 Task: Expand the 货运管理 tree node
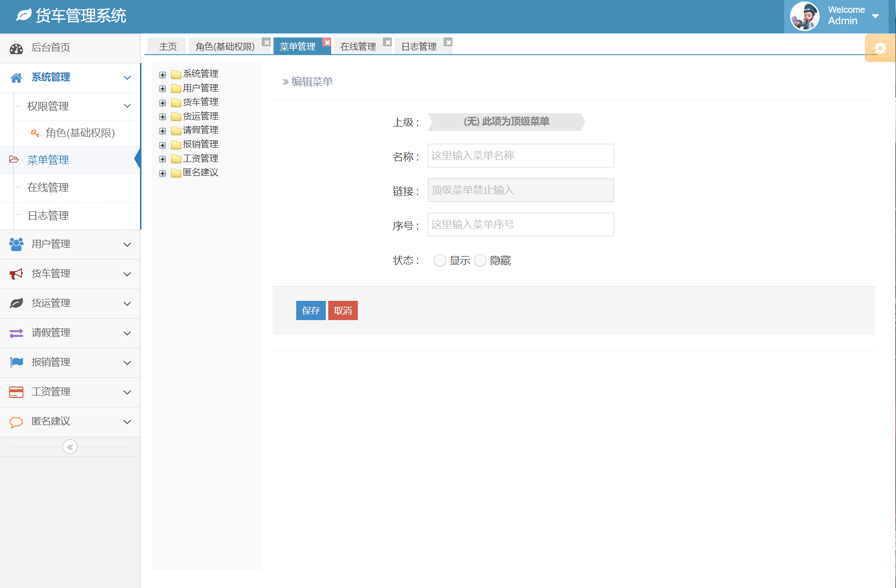coord(163,116)
